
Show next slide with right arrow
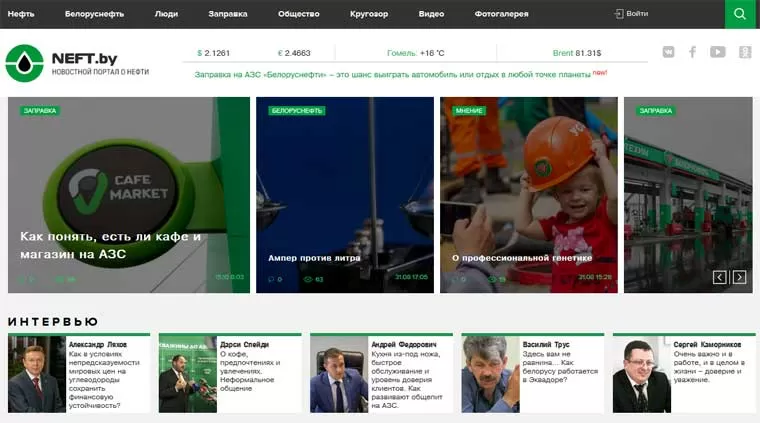point(739,277)
